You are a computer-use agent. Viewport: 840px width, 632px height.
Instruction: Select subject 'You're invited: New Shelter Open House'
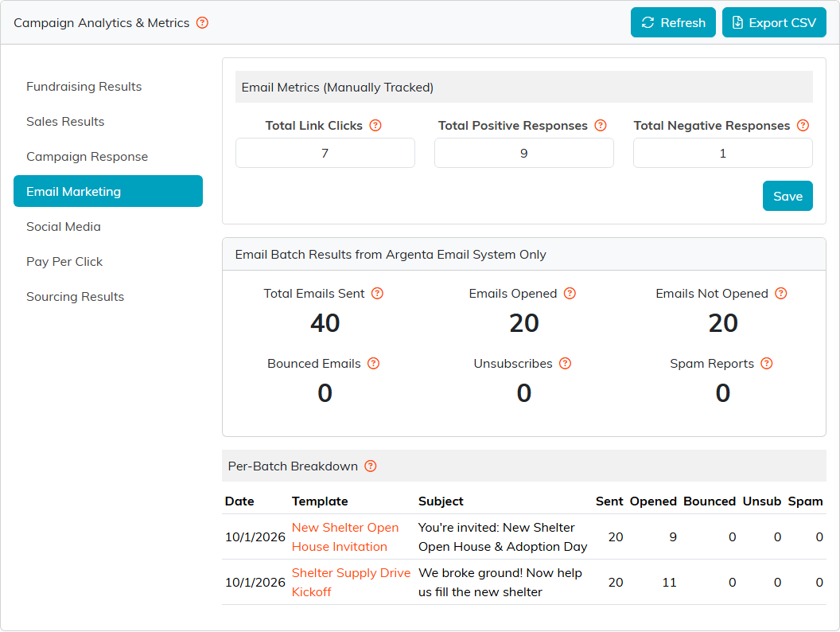(x=503, y=537)
